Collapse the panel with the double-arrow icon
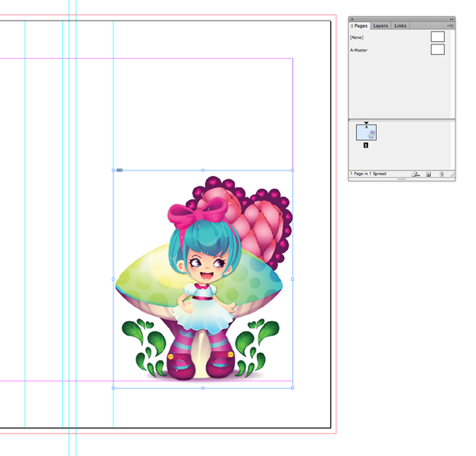The height and width of the screenshot is (456, 476). 451,19
